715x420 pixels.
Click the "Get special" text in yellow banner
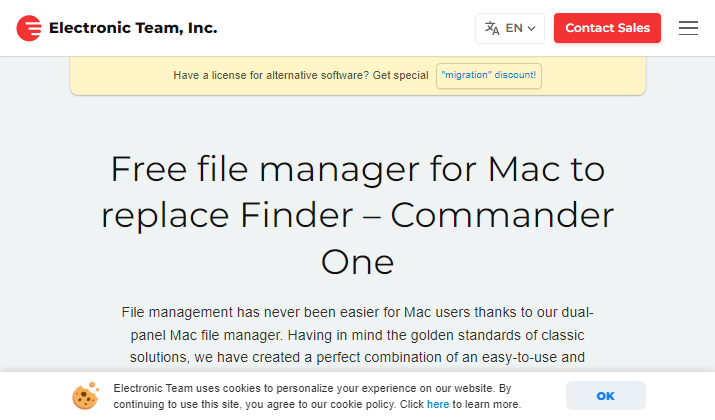(400, 75)
